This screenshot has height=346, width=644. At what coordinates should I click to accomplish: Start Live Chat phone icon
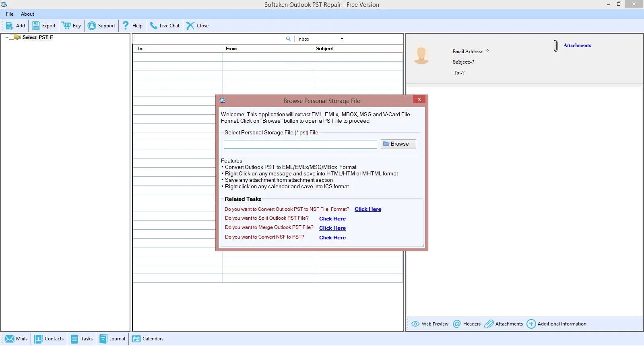coord(154,25)
